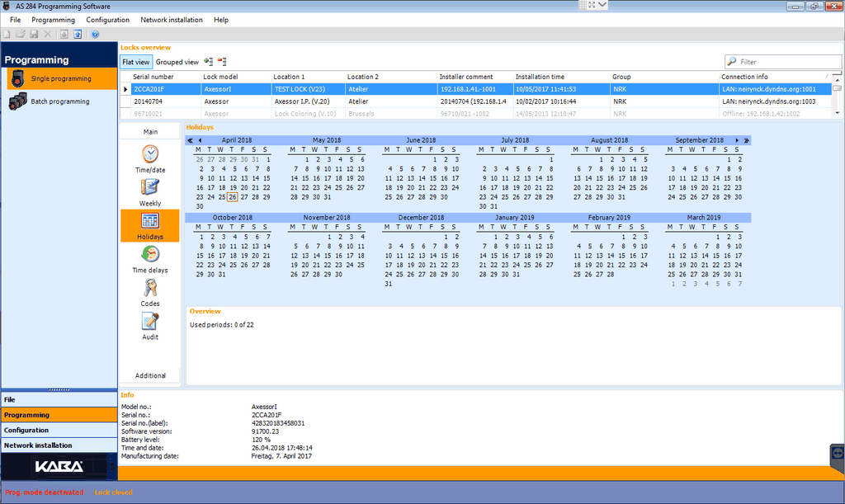Go to next month with right arrow
The width and height of the screenshot is (845, 504).
tap(737, 140)
